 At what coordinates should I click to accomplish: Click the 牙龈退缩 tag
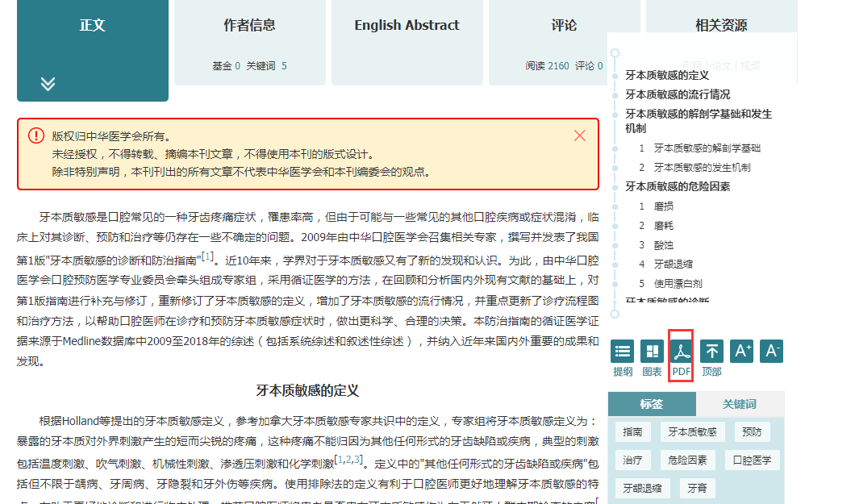pos(642,488)
